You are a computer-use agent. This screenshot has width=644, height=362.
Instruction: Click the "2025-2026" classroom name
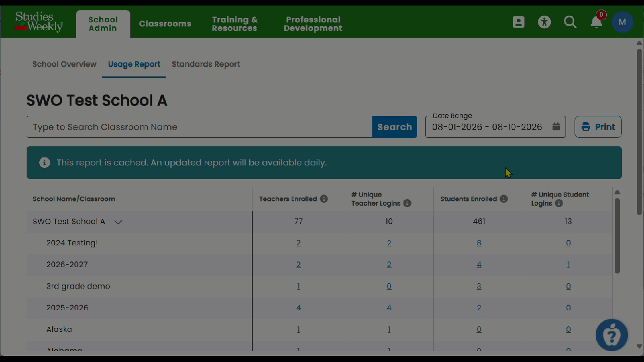[x=67, y=308]
